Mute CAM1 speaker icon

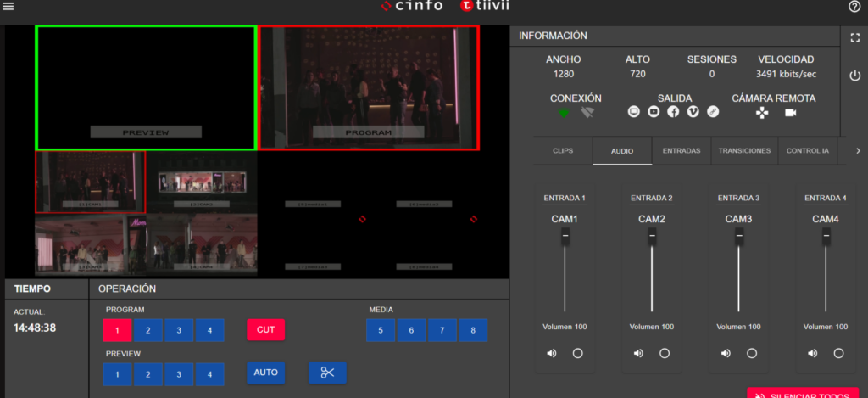(x=552, y=353)
